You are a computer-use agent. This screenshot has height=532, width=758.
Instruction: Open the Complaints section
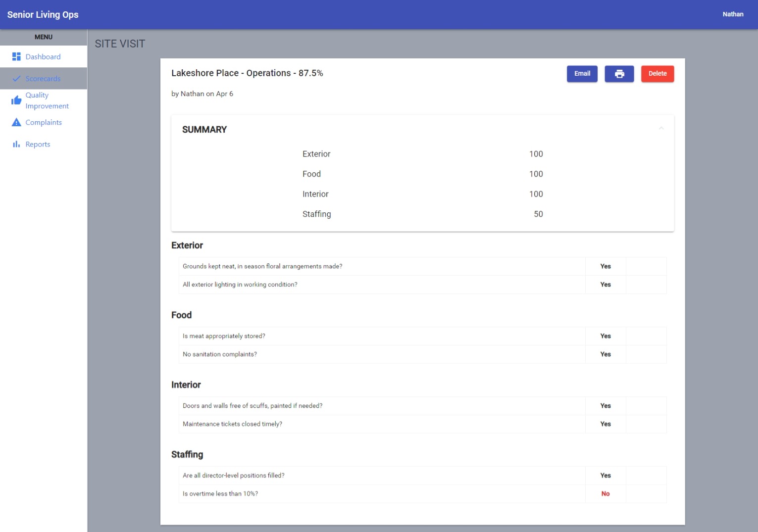(44, 122)
